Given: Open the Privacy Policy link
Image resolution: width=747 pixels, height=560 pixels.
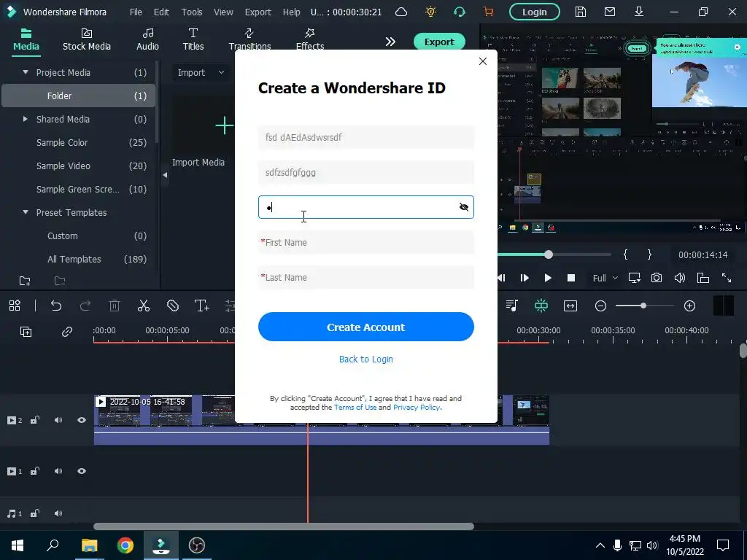Looking at the screenshot, I should click(417, 407).
